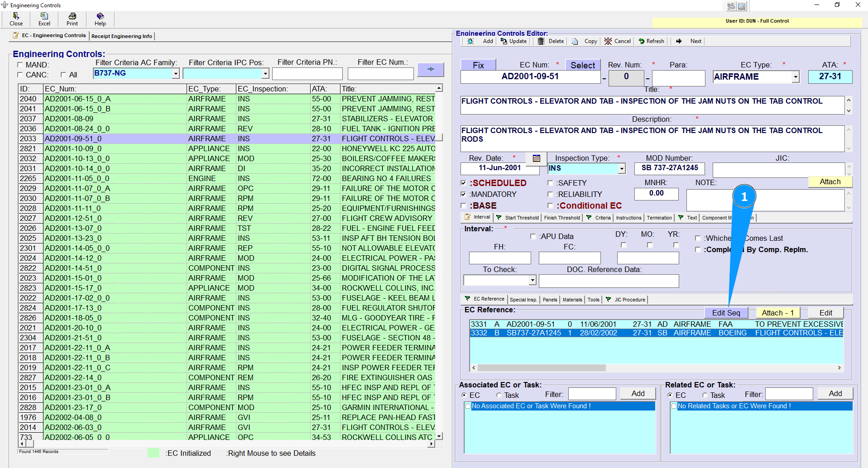Check the APU Data checkbox

click(x=533, y=236)
